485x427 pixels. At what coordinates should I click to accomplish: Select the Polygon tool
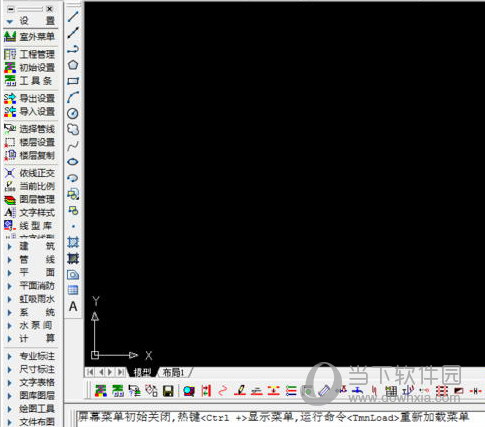[73, 65]
